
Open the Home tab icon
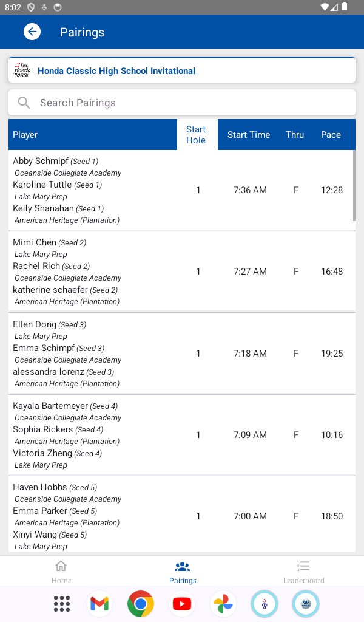pos(61,566)
